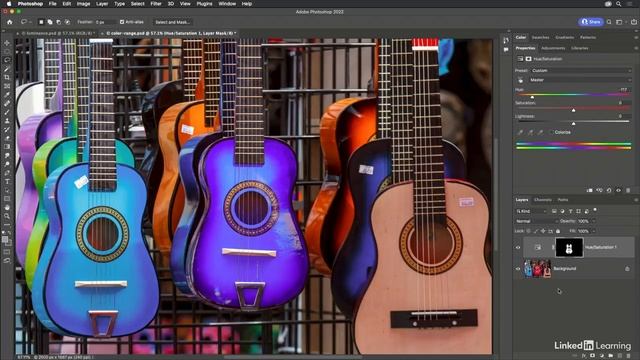
Task: Select the Gradient tool
Action: click(x=7, y=147)
